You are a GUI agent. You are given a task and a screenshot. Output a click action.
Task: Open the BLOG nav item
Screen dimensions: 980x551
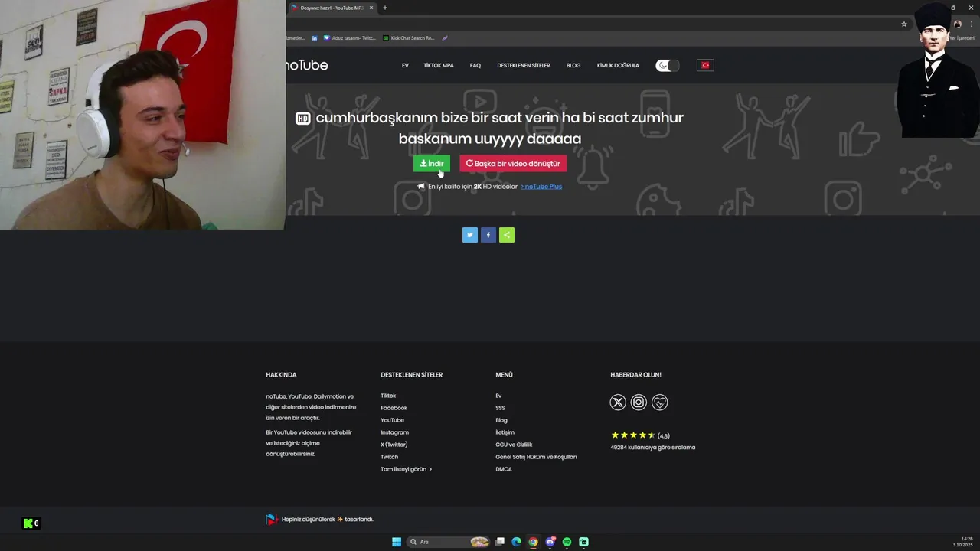pyautogui.click(x=573, y=66)
